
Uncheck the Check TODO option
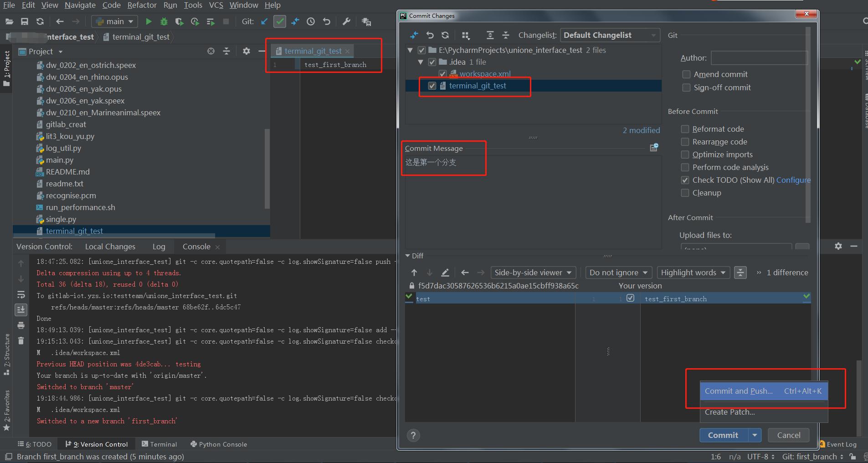click(685, 180)
